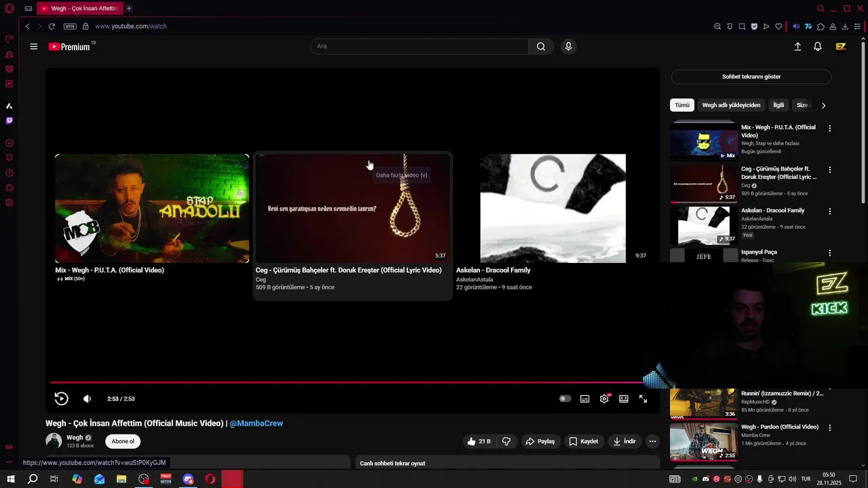Click Canlı sohbeti tekrar oynat text
Screen dimensions: 868x488
(393, 464)
